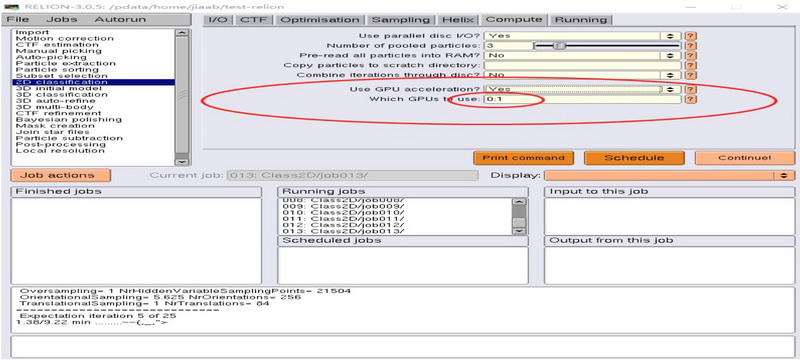Open the Use GPU acceleration dropdown
Viewport: 800px width, 363px height.
(582, 89)
